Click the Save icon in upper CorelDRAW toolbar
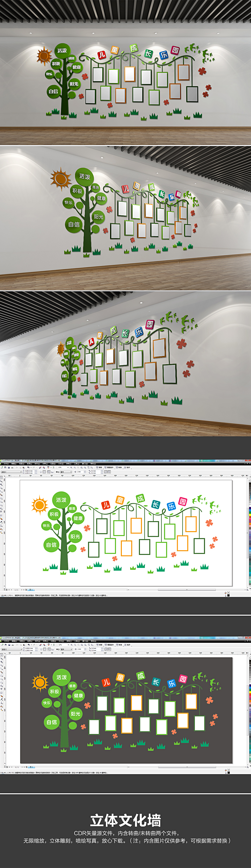 (9, 467)
